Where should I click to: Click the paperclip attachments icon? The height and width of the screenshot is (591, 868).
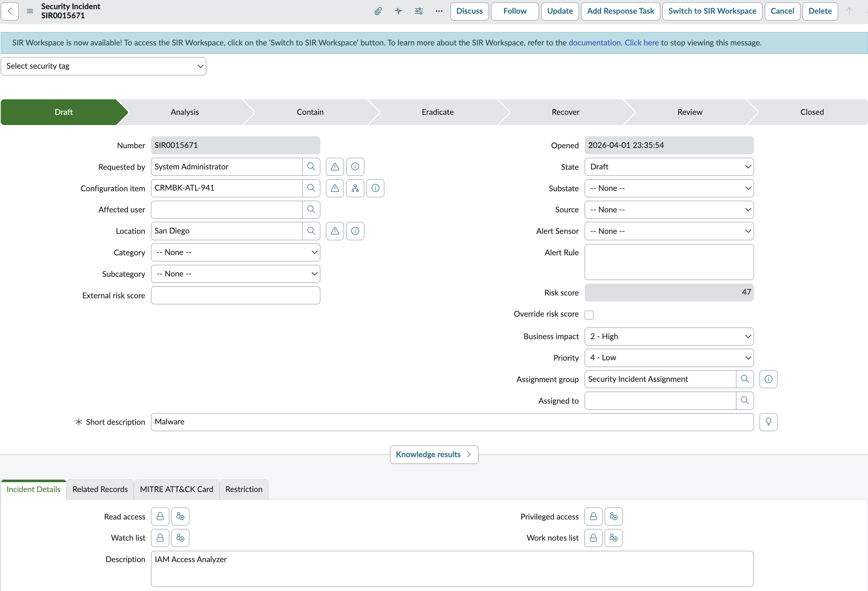point(378,11)
